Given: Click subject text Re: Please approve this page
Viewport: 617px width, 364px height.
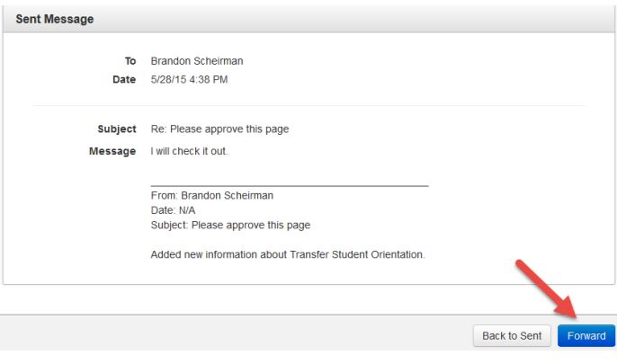Looking at the screenshot, I should click(x=219, y=129).
